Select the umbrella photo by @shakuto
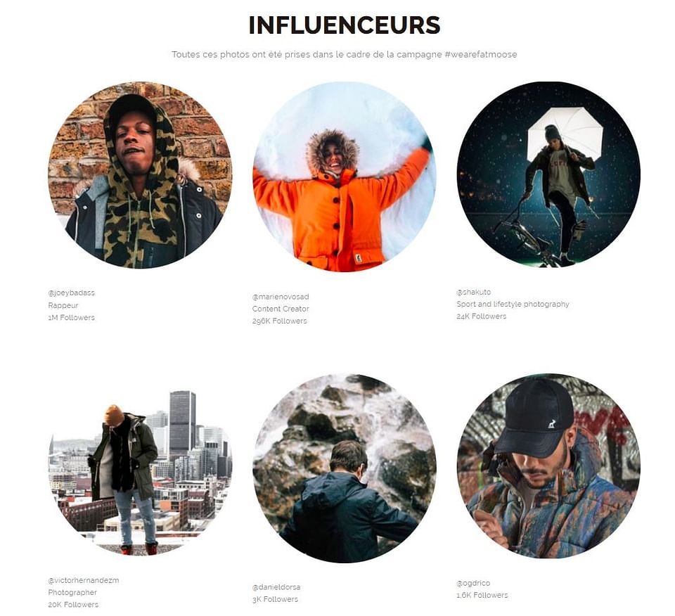This screenshot has width=675, height=616. (x=548, y=174)
